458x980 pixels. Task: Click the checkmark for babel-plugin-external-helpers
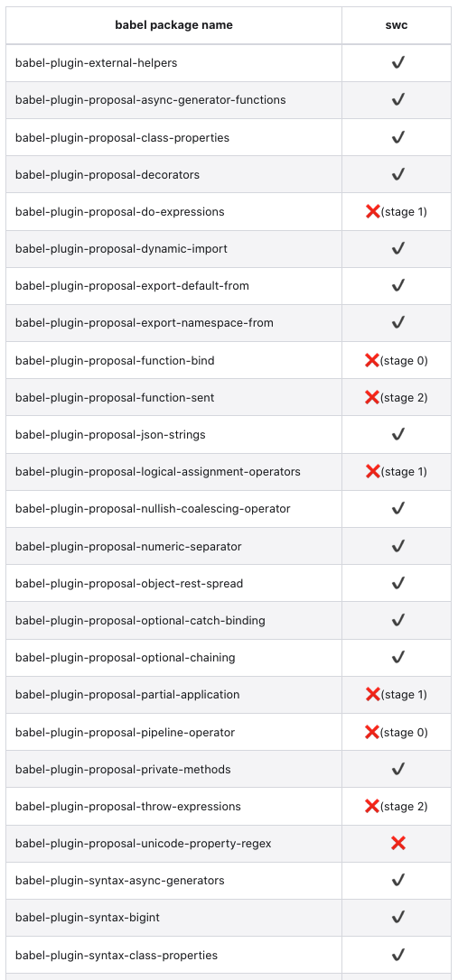pos(398,62)
